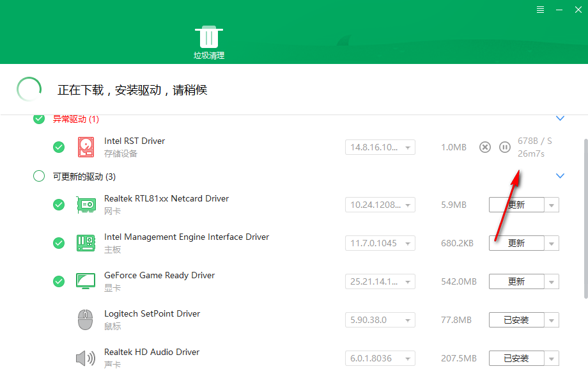Click the vertical scrollbar of driver list
Viewport: 588px width, 371px height.
coord(585,219)
